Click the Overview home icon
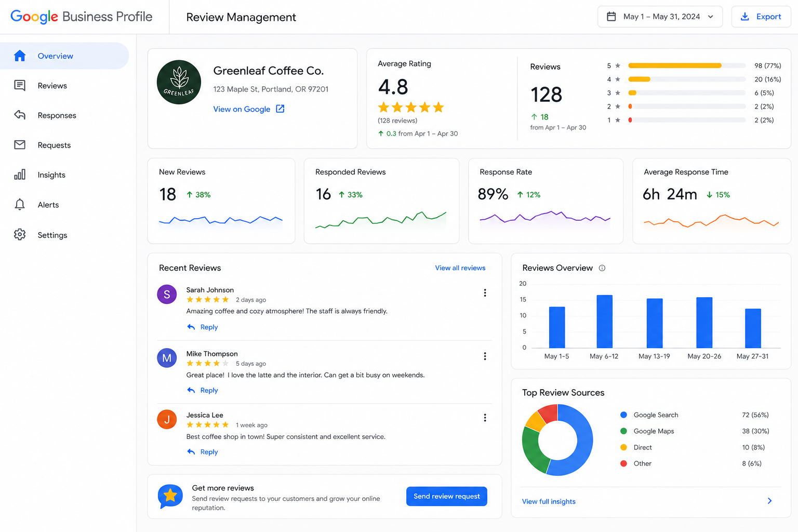Screen dimensions: 798x532 (x=20, y=56)
